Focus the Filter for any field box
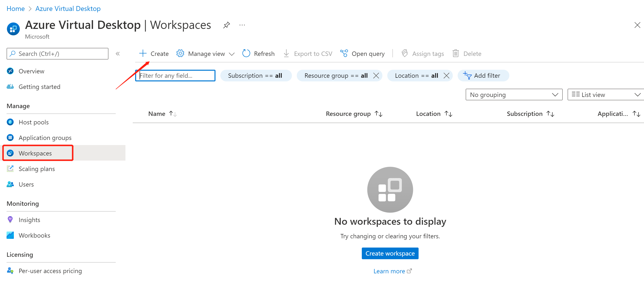Viewport: 644px width, 301px height. tap(175, 76)
